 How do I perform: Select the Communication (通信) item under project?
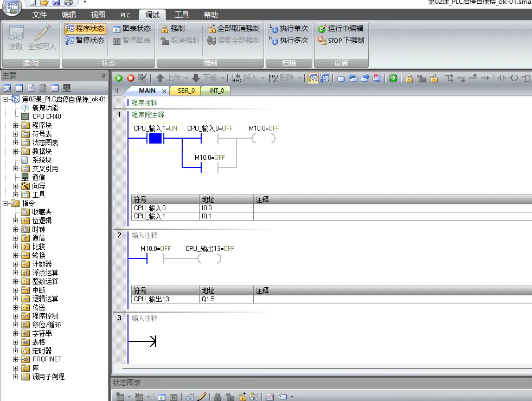(39, 177)
